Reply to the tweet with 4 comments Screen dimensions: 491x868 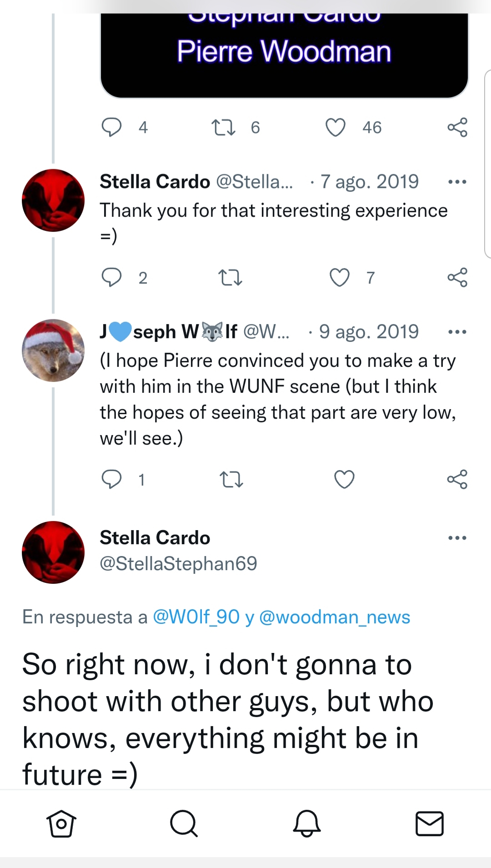click(111, 127)
